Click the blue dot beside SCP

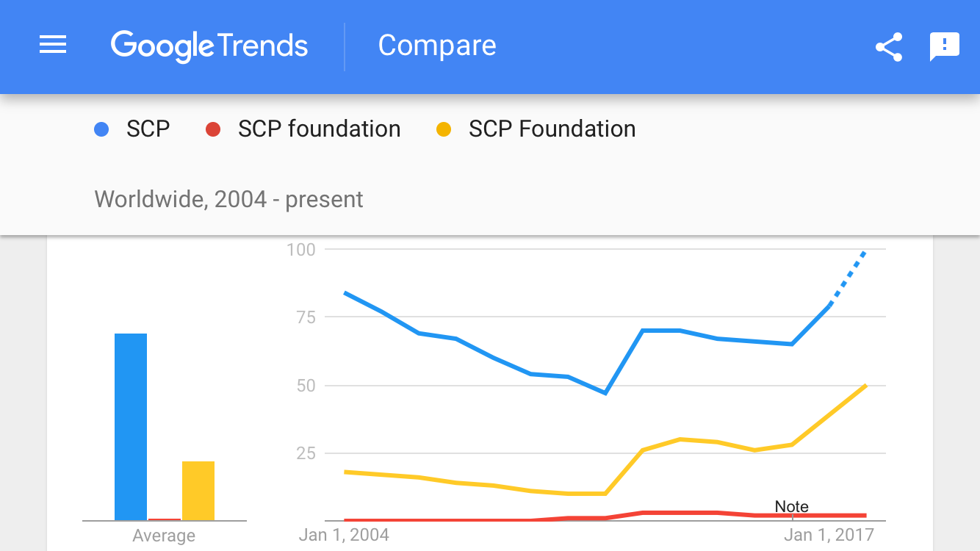point(101,130)
